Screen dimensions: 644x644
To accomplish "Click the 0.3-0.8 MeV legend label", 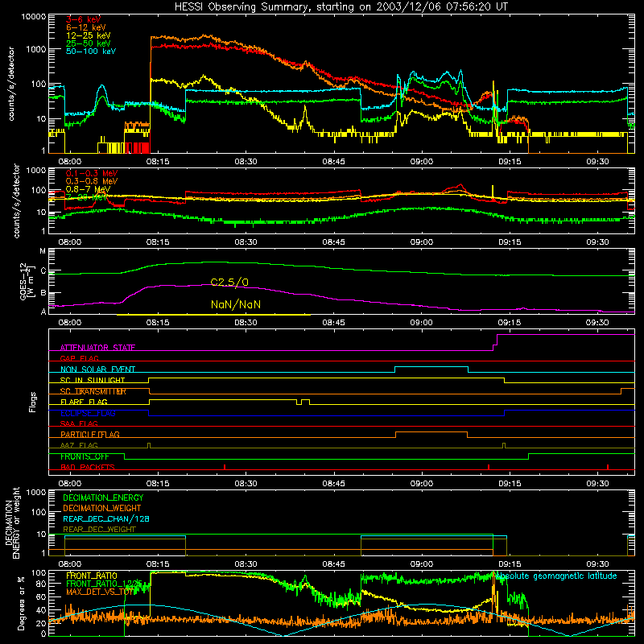I will [92, 181].
